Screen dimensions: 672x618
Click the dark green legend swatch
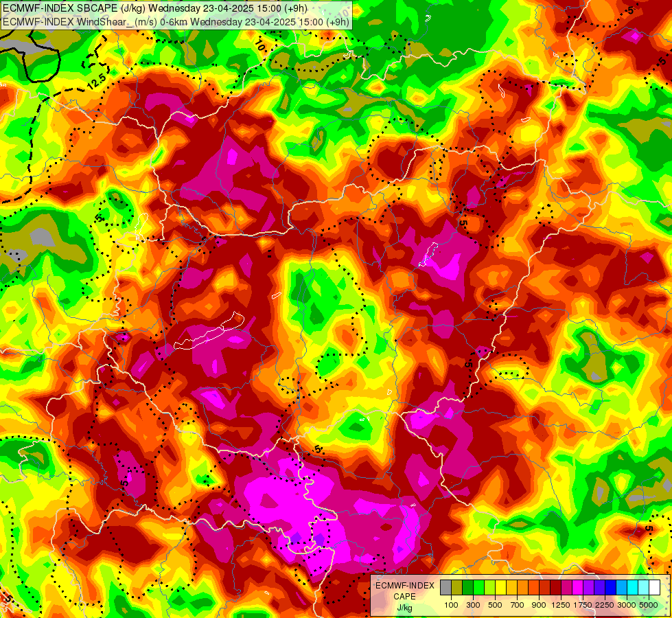pyautogui.click(x=467, y=587)
